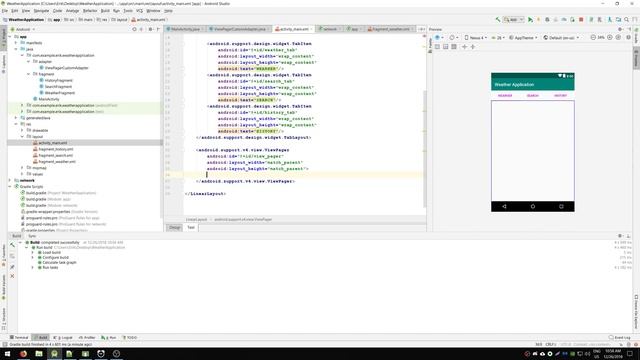This screenshot has width=640, height=360.
Task: Open the Profiler tool window
Action: tap(87, 338)
